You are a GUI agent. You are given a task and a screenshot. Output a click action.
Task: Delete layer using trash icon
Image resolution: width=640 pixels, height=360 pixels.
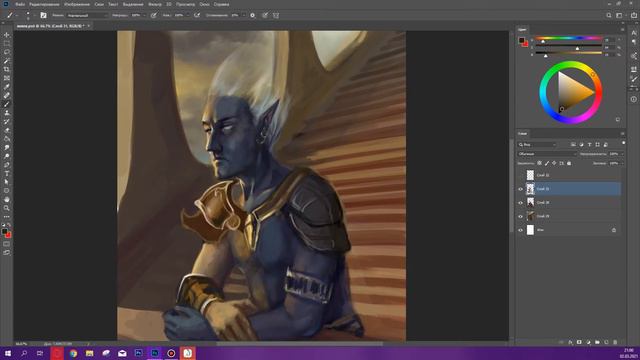pos(615,342)
